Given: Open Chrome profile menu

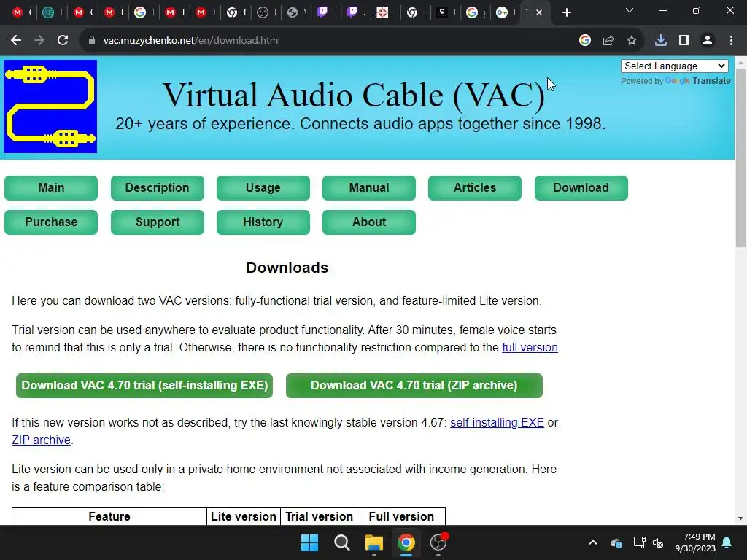Looking at the screenshot, I should 708,41.
